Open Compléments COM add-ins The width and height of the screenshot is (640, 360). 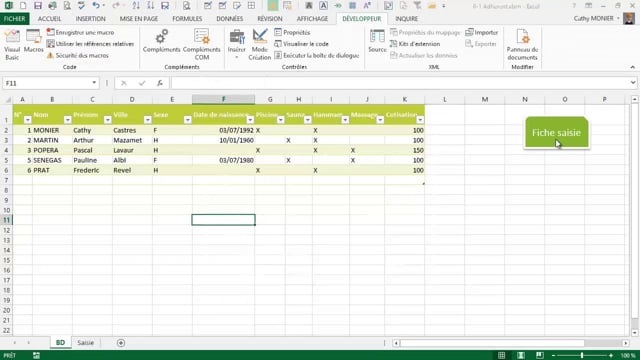click(202, 45)
